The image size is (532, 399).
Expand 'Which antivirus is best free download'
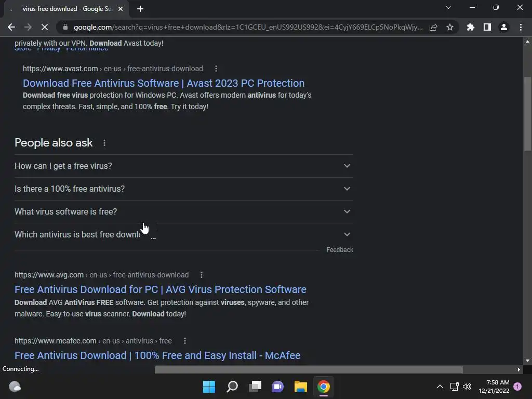pos(184,234)
